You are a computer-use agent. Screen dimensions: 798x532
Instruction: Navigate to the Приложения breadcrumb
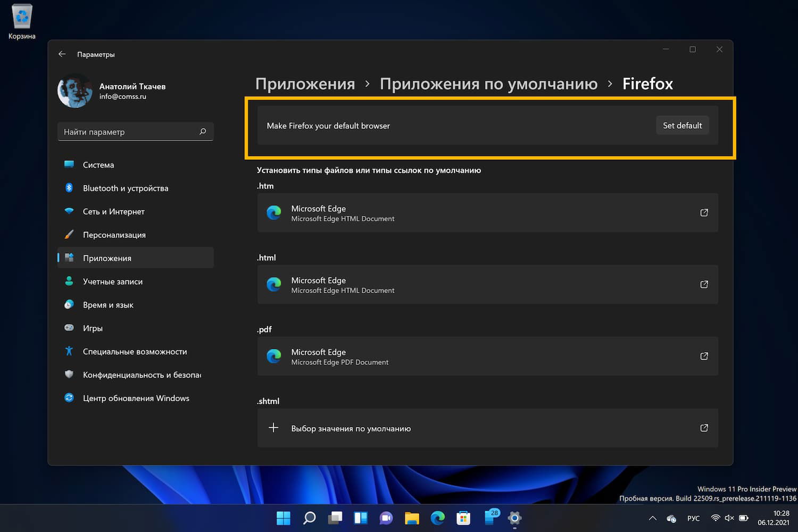305,84
